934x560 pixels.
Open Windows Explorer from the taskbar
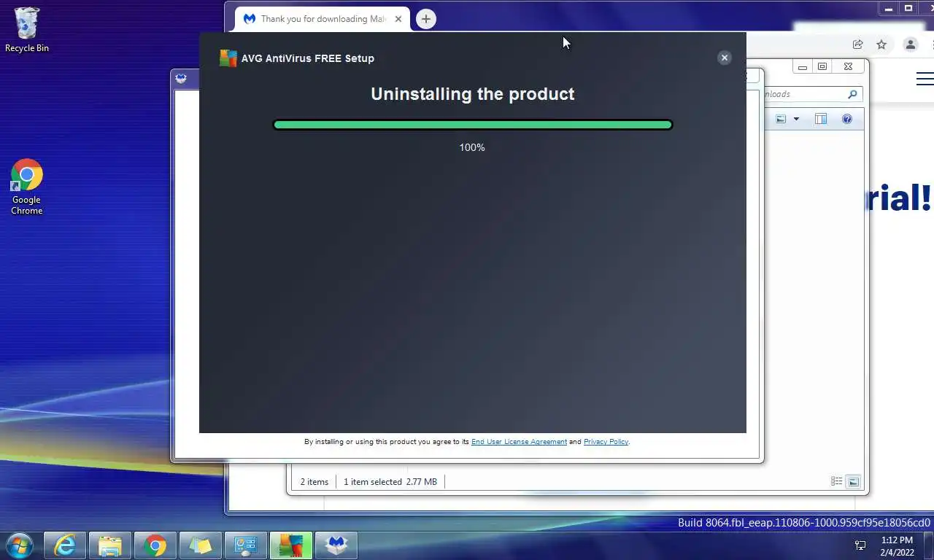point(110,545)
